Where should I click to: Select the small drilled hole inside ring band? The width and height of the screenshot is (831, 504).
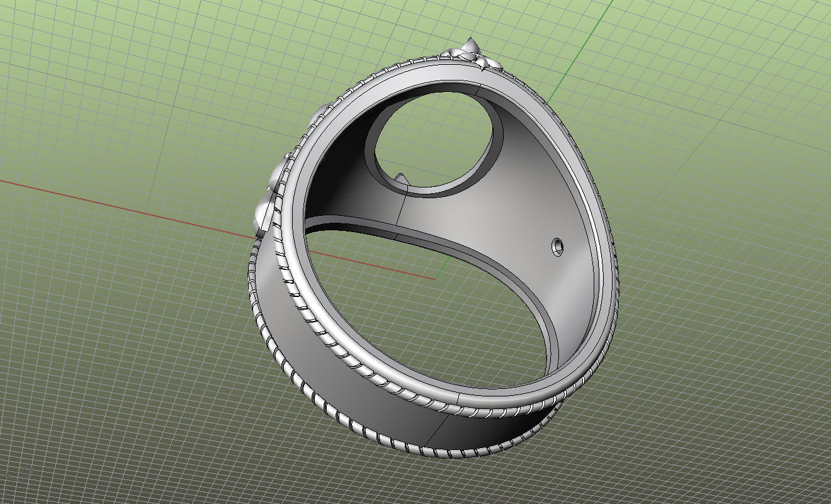pyautogui.click(x=558, y=246)
